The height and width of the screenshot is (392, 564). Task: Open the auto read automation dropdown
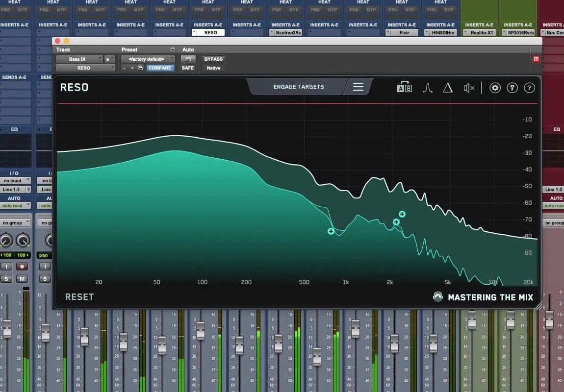click(15, 206)
